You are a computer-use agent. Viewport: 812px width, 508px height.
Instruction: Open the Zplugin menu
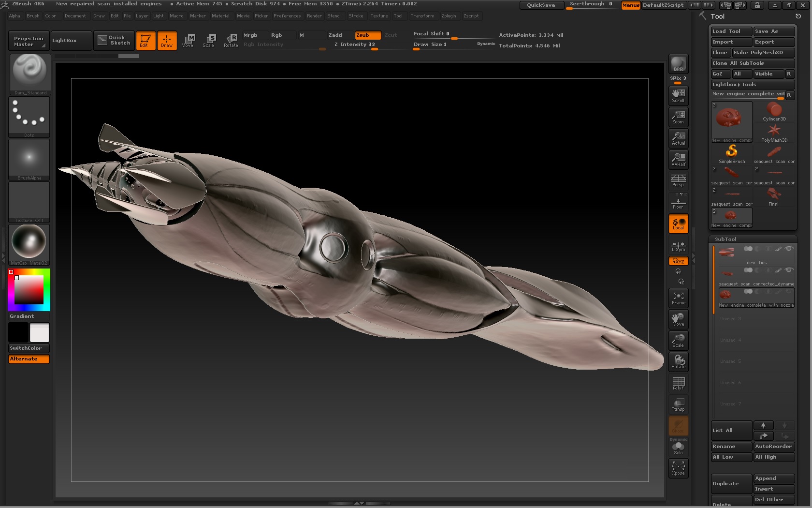pos(449,16)
